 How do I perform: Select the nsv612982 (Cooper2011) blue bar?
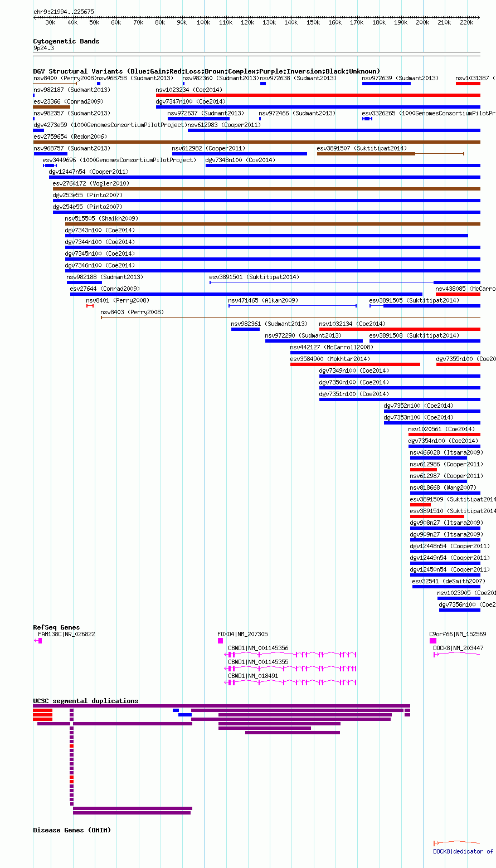(x=240, y=154)
